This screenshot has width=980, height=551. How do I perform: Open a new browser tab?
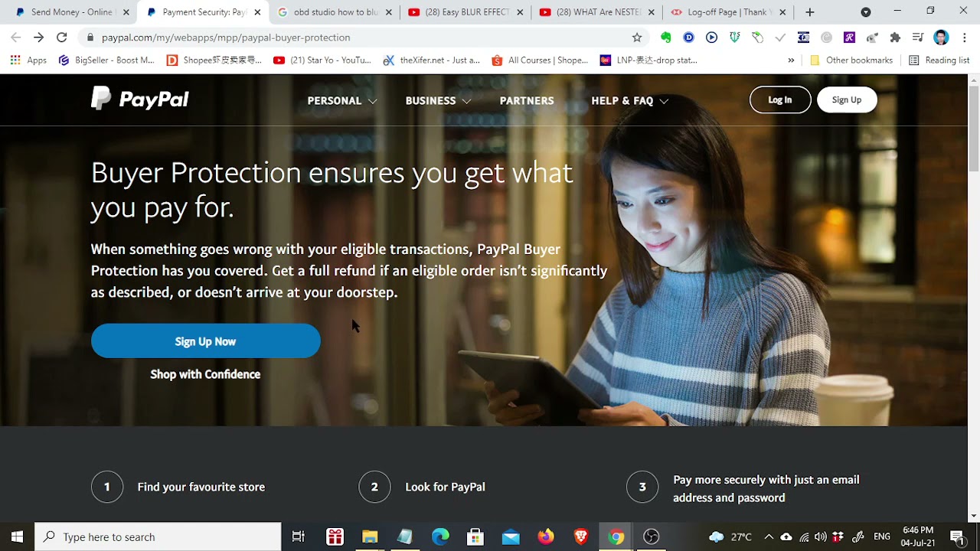(x=810, y=12)
